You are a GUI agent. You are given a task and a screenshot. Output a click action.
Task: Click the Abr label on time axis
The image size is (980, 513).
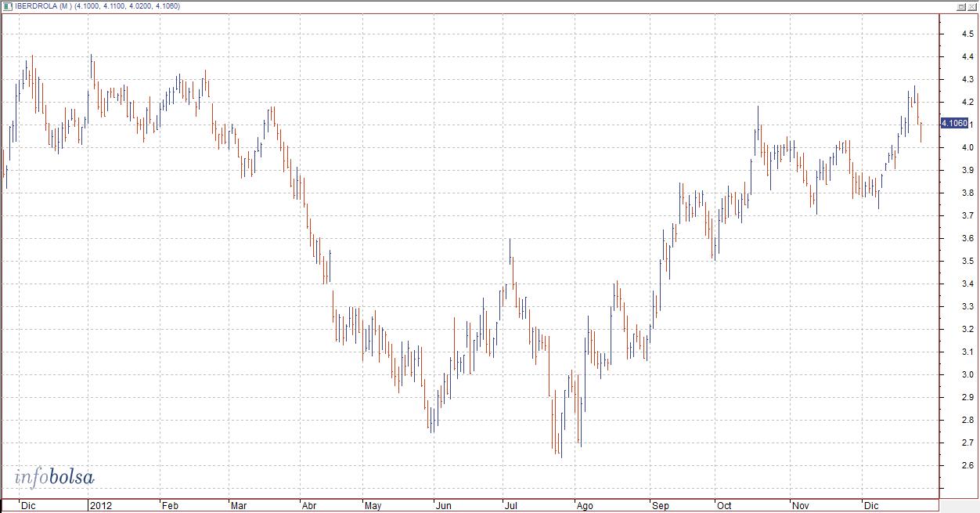311,506
